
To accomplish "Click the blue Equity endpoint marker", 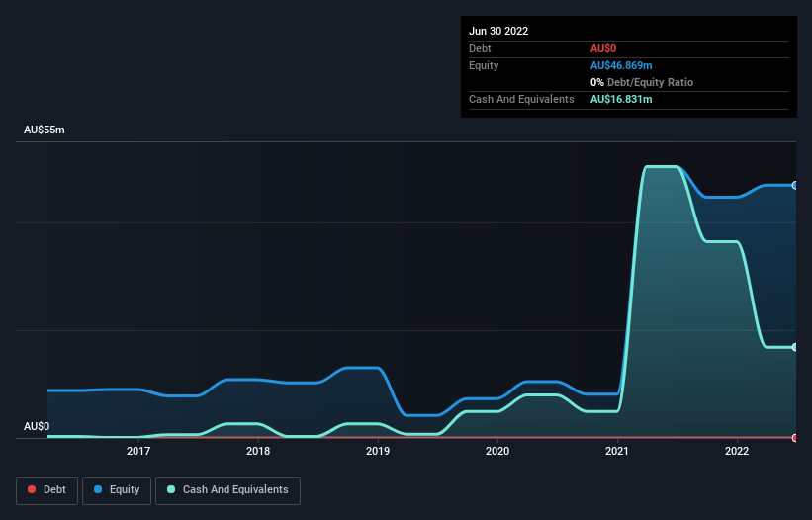I will click(x=795, y=185).
